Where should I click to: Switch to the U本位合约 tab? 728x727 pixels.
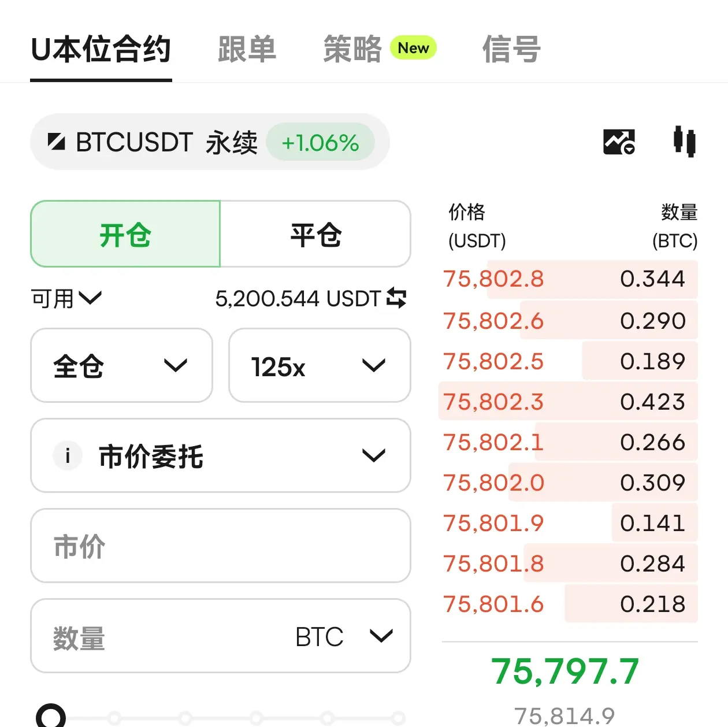click(101, 50)
